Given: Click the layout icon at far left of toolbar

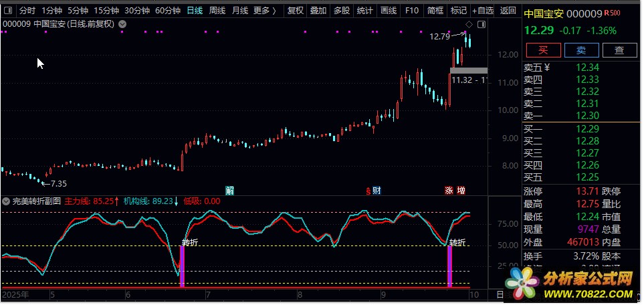Looking at the screenshot, I should point(8,11).
